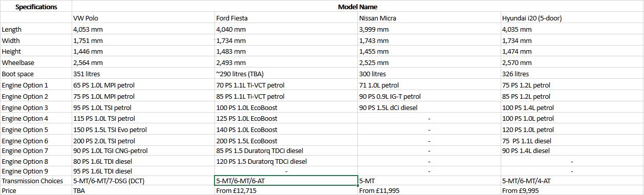Click the Boot space row label
This screenshot has height=195, width=644.
[36, 74]
